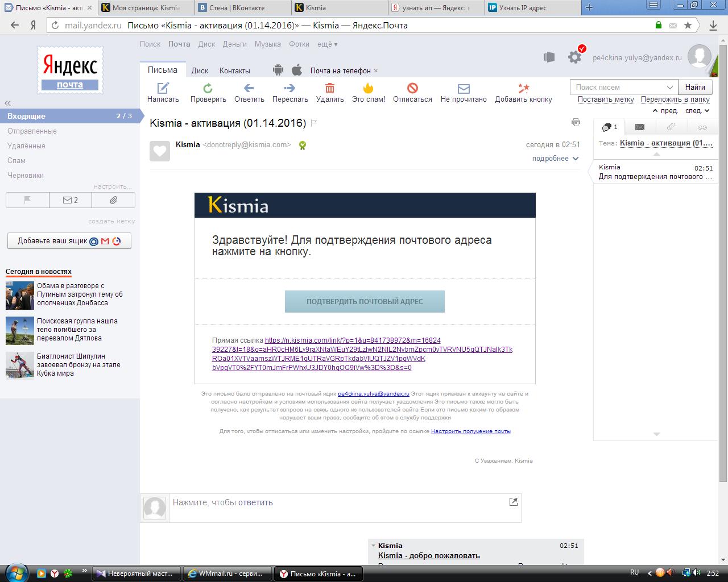The width and height of the screenshot is (728, 582).
Task: Click the Написать compose icon
Action: 163,88
